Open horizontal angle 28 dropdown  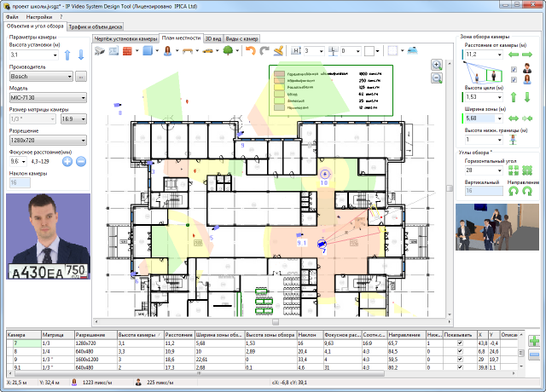(x=500, y=170)
